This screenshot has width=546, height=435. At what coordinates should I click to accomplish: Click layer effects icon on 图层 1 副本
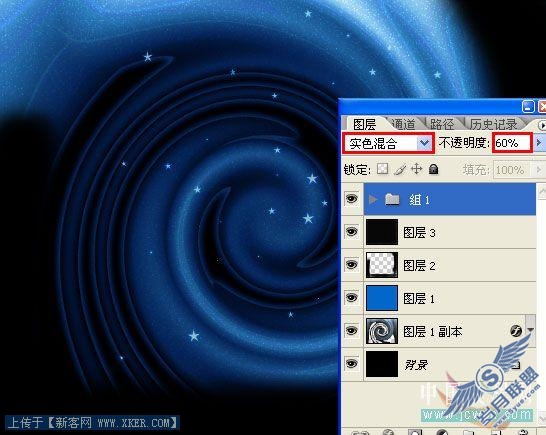[x=516, y=331]
